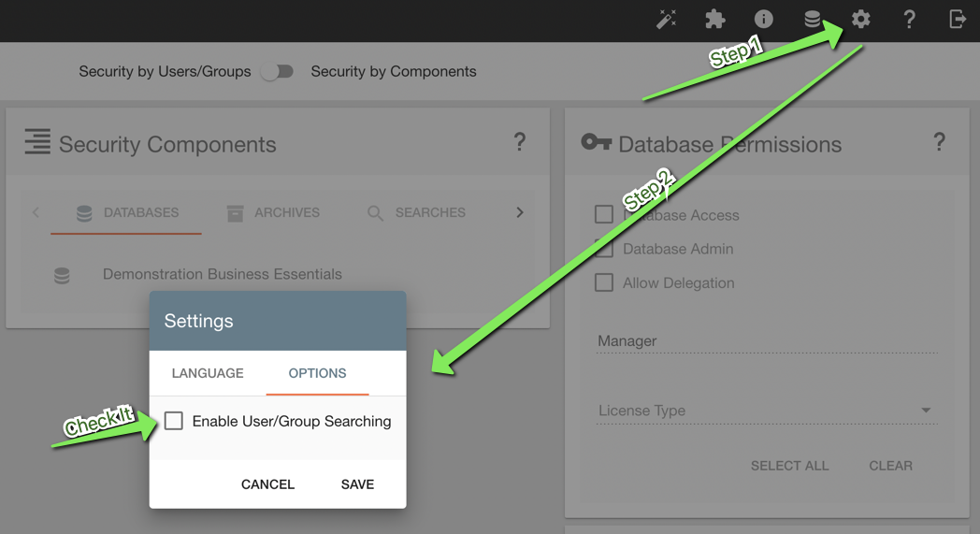Image resolution: width=980 pixels, height=534 pixels.
Task: Enable the Database Admin checkbox
Action: pos(604,249)
